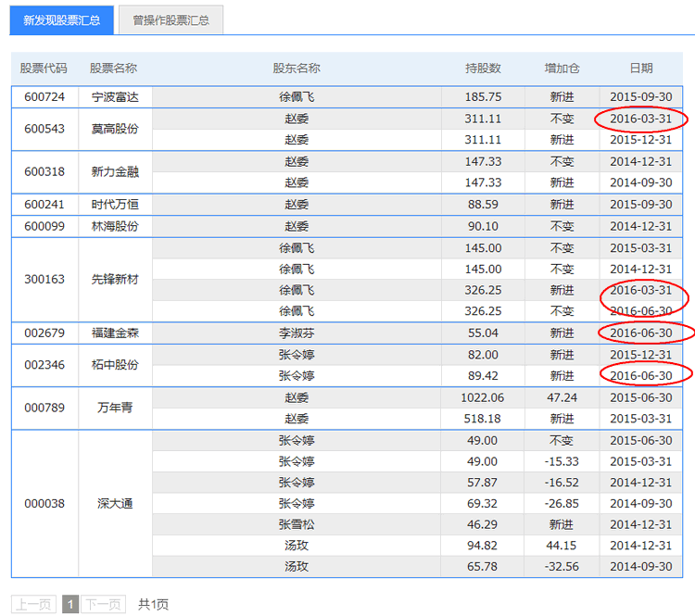
Task: Click position change -16.52
Action: pyautogui.click(x=562, y=483)
